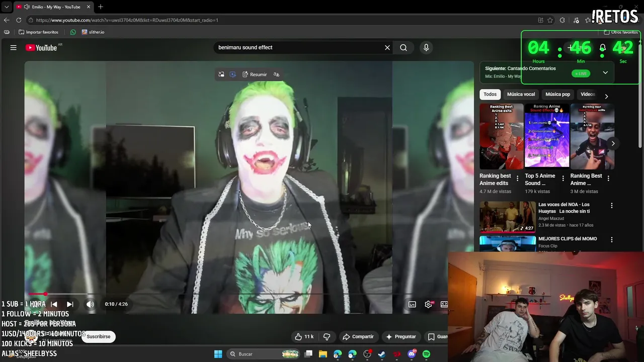Screen dimensions: 644x362
Task: Run search with the magnifier button
Action: pos(404,48)
